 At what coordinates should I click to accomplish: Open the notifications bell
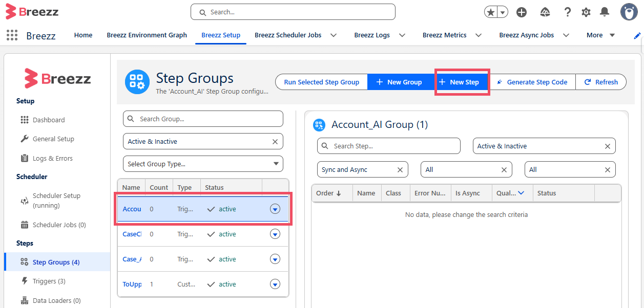605,12
